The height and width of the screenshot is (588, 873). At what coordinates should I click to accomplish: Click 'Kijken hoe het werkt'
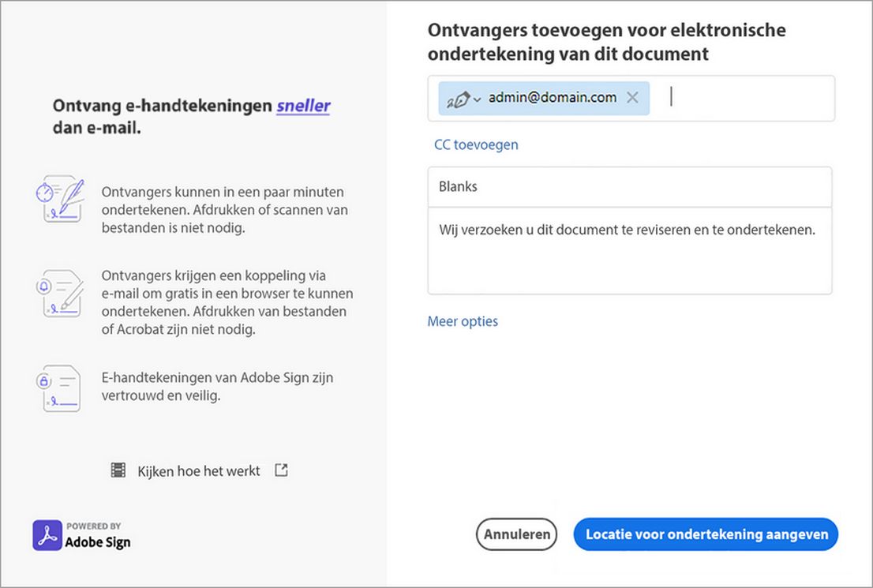[197, 470]
